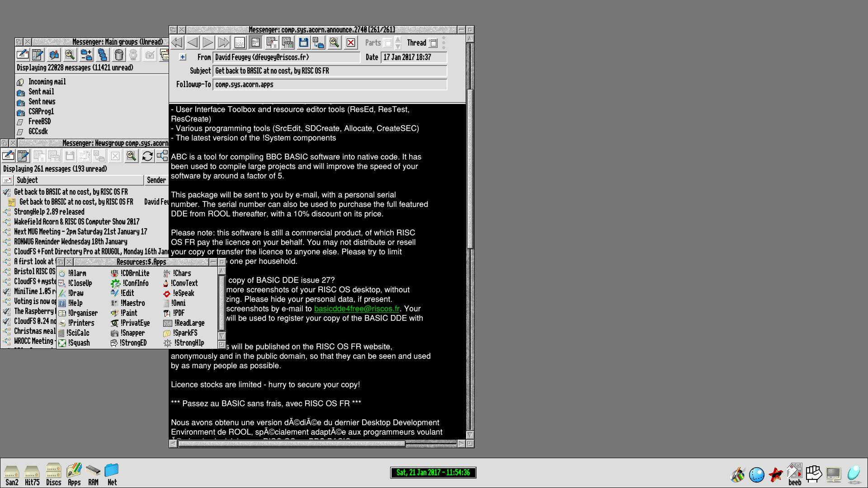This screenshot has height=488, width=868.
Task: Click Parts stepper down arrow
Action: click(x=398, y=47)
